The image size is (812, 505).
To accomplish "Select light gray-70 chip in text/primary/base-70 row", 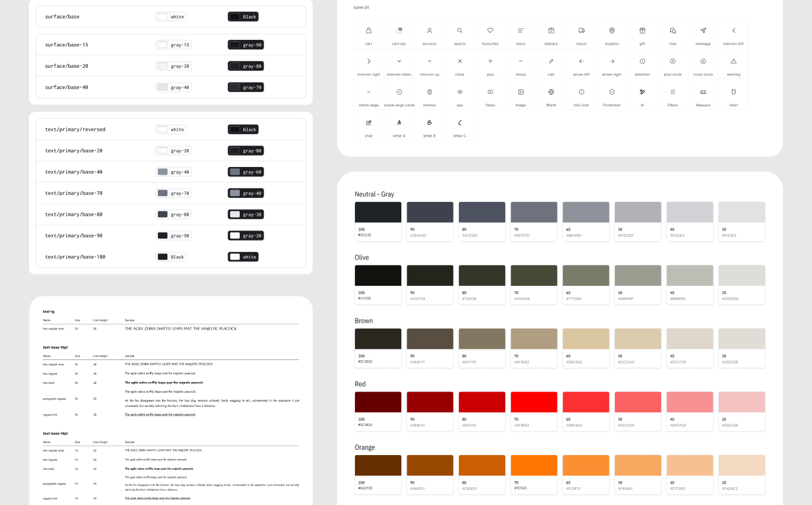I will [x=173, y=193].
